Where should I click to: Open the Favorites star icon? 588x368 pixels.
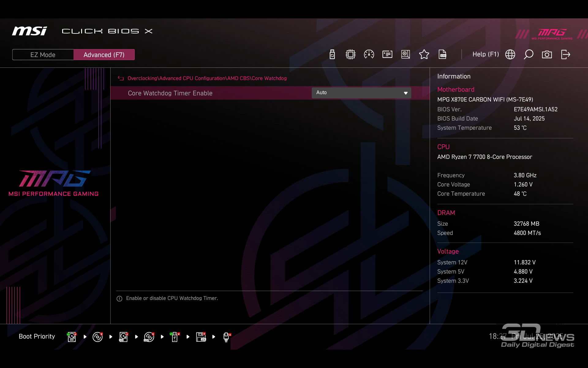pyautogui.click(x=424, y=55)
